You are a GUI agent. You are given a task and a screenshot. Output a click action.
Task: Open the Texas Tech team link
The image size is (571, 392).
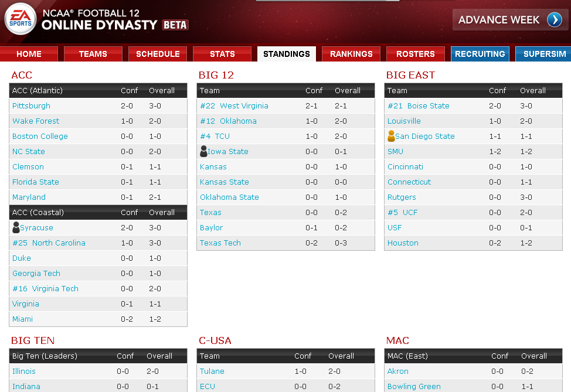click(220, 243)
